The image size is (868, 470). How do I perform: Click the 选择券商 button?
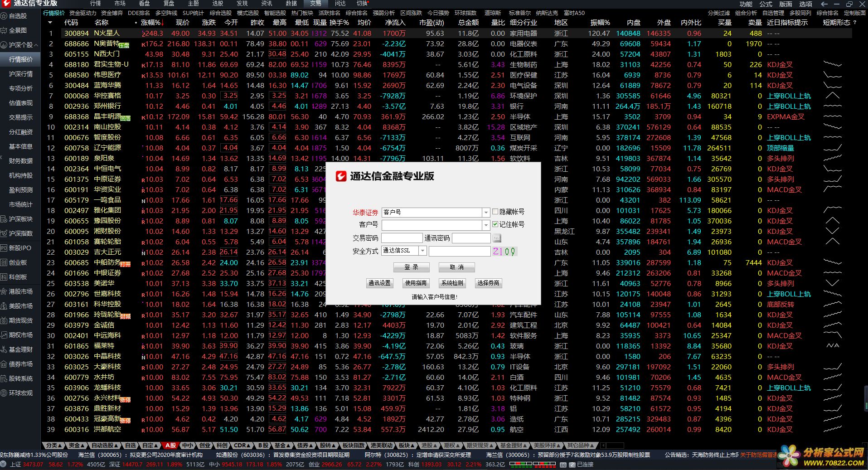489,283
